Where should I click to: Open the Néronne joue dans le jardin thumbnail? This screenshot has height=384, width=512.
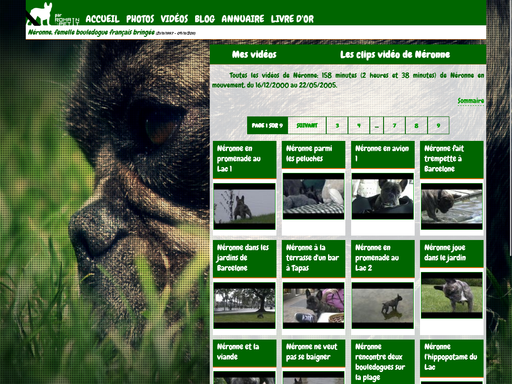452,295
